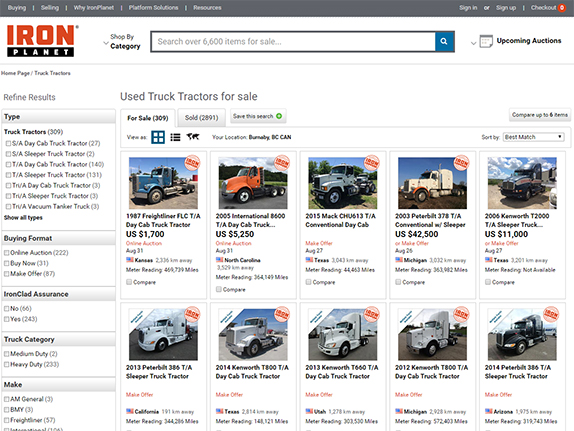Viewport: 574px width, 431px height.
Task: Click the US flag next to Arizona
Action: tap(488, 411)
